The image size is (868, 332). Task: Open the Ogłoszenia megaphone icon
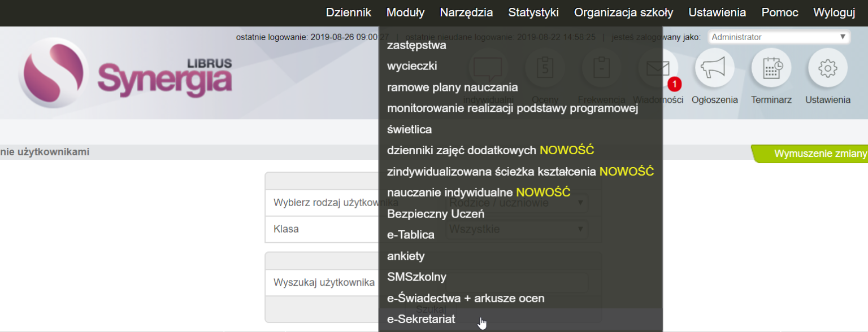pos(714,69)
